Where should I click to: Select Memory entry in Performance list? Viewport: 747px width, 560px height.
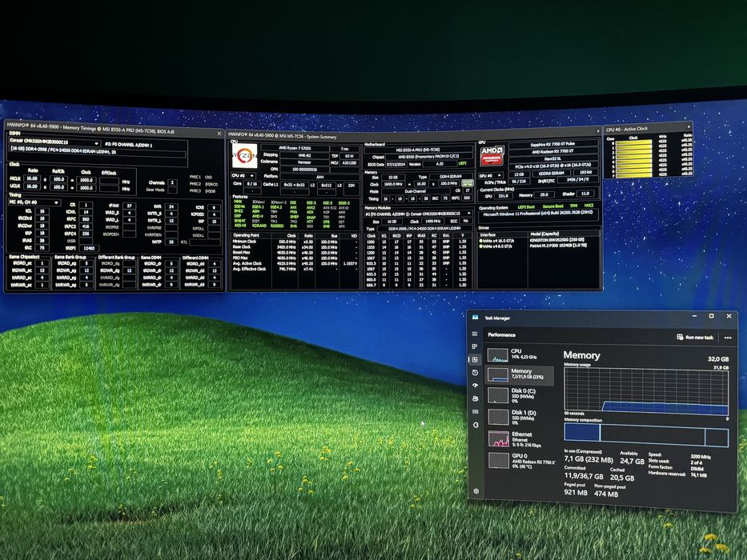click(520, 374)
